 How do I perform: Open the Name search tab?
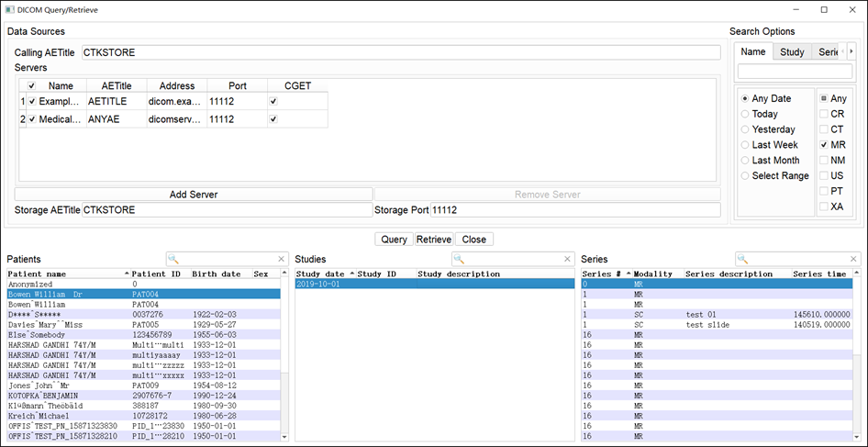pyautogui.click(x=753, y=52)
